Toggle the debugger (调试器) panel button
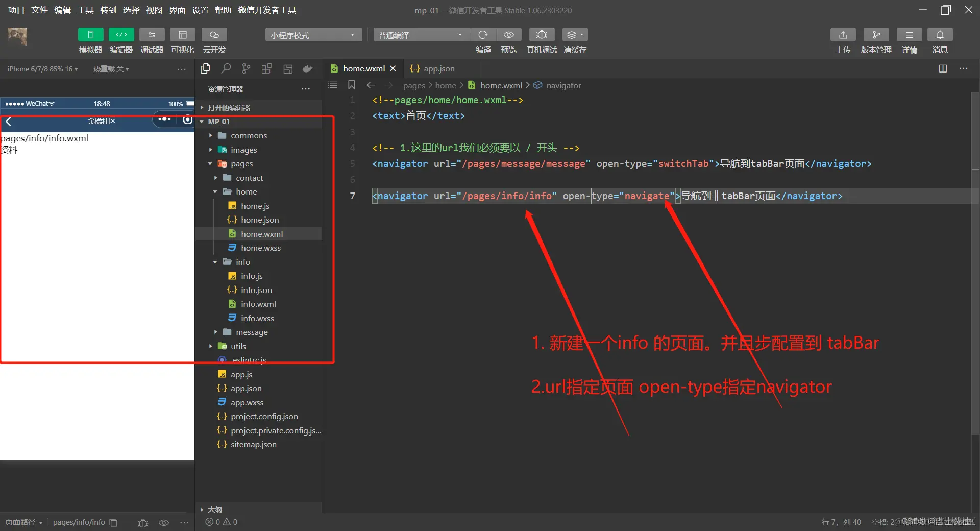Viewport: 980px width, 531px height. (x=152, y=35)
